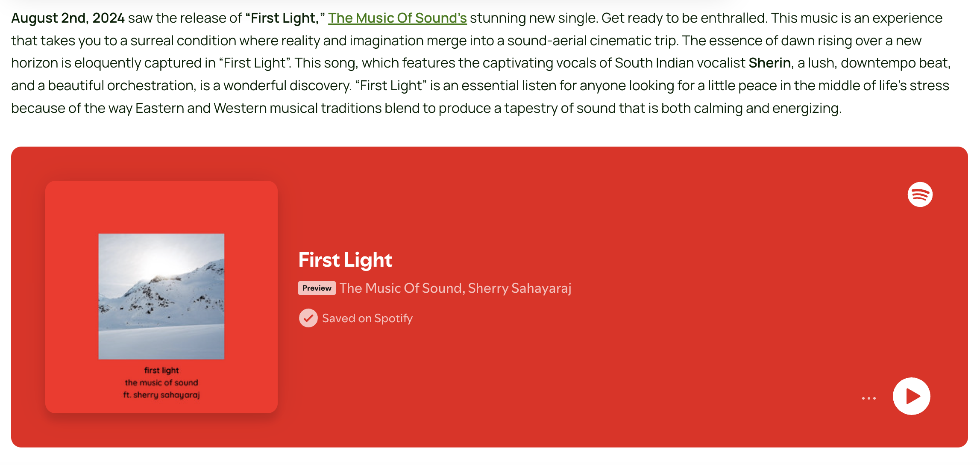The image size is (980, 465).
Task: Click the bold August 2nd, 2024 date
Action: 67,18
